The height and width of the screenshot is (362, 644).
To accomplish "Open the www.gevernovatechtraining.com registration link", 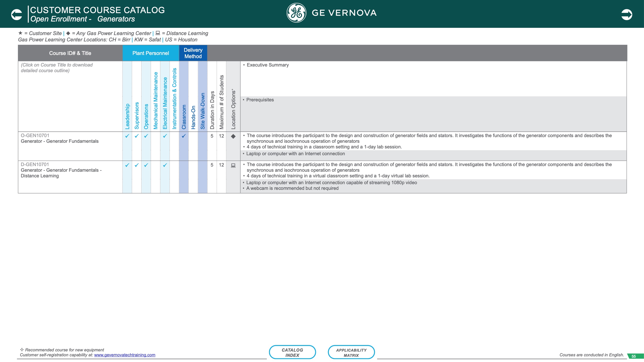I will pyautogui.click(x=125, y=355).
